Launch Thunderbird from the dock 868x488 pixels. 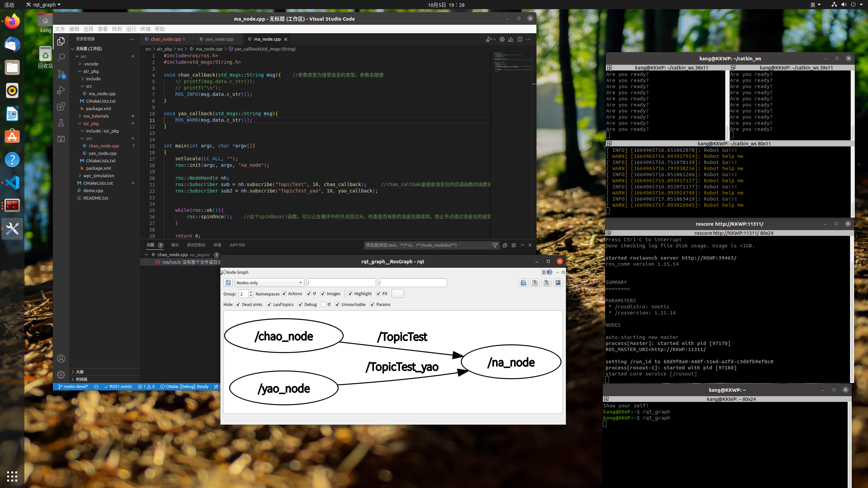[x=12, y=45]
